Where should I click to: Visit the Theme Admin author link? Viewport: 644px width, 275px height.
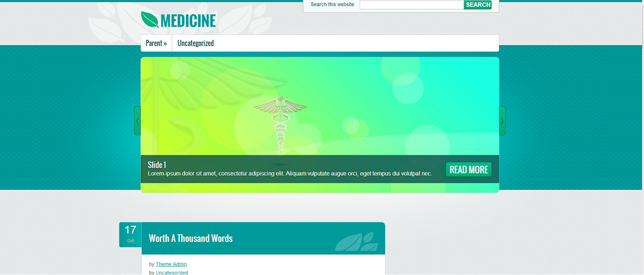[x=171, y=264]
